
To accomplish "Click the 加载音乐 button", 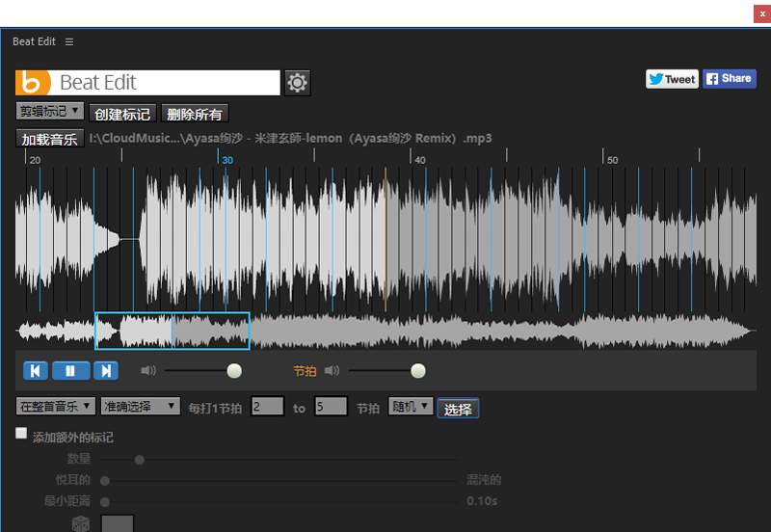I will [x=50, y=139].
